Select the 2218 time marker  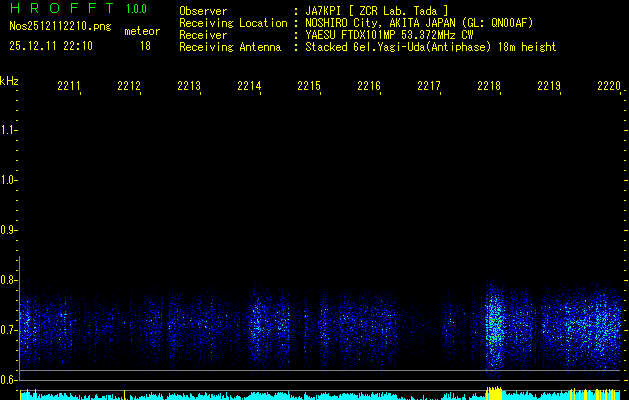(x=489, y=87)
